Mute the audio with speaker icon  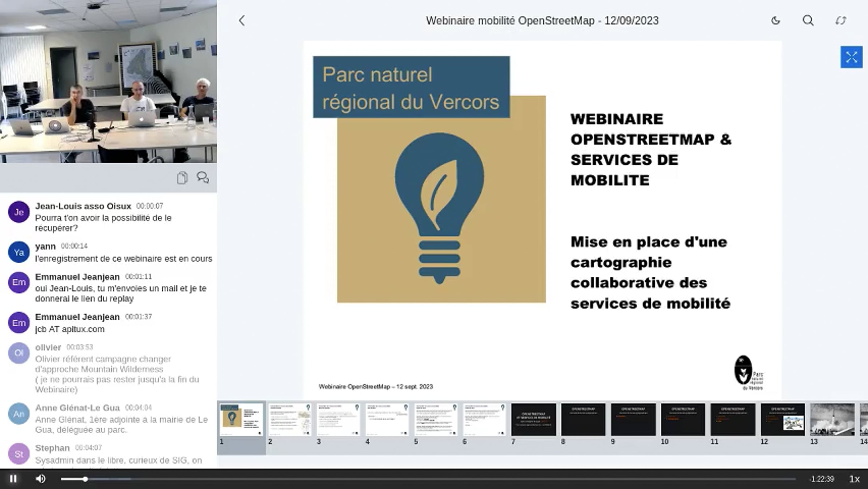41,479
